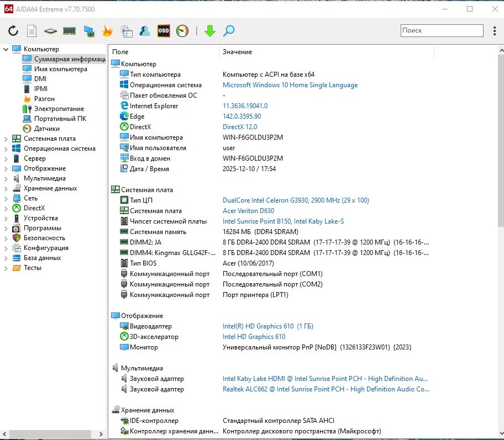Screen dimensions: 504x440
Task: Click the magnifier search toolbar icon
Action: pyautogui.click(x=229, y=31)
